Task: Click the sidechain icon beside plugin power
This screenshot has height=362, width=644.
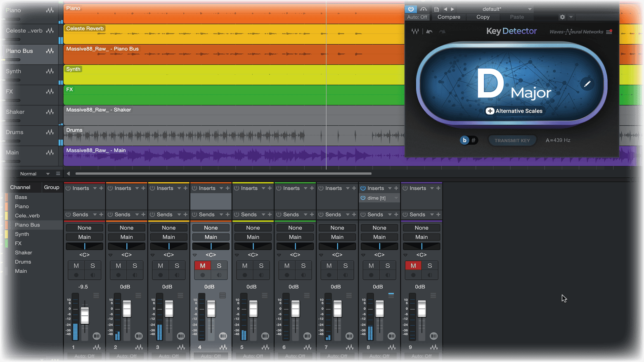Action: tap(424, 9)
